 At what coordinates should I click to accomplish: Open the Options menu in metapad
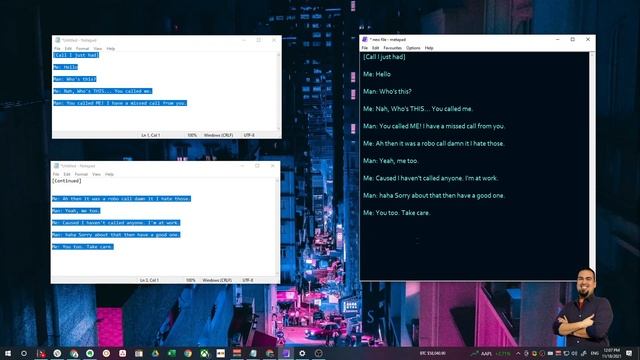coord(413,48)
